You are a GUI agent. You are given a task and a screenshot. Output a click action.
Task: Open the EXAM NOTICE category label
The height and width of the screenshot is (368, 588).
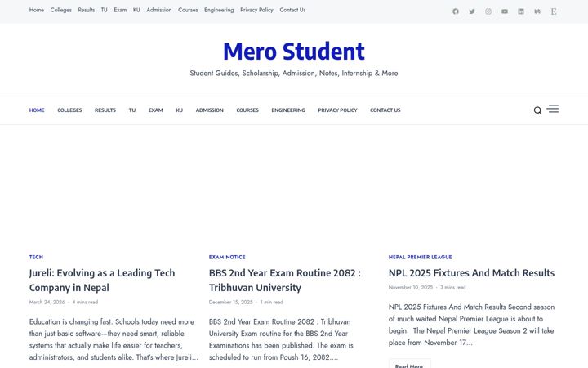coord(227,257)
